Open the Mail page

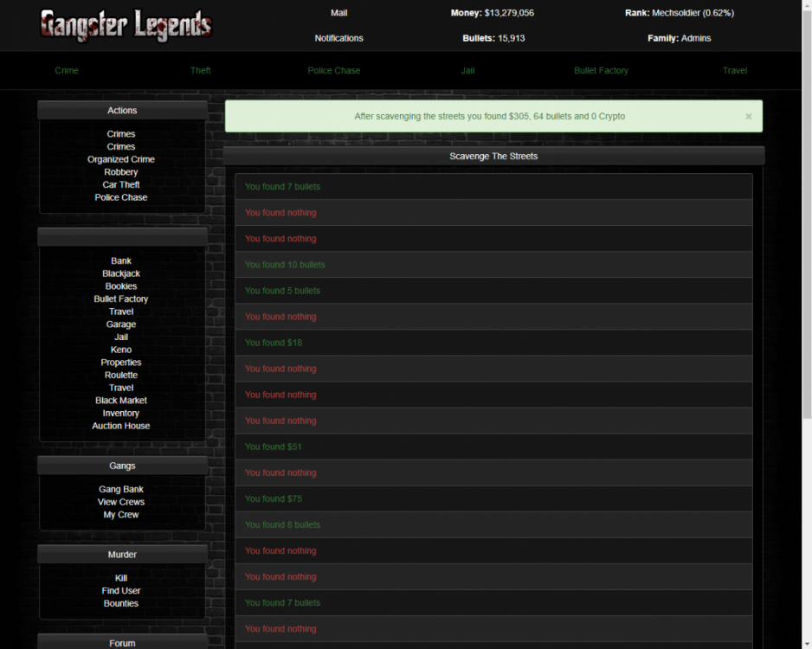tap(338, 12)
